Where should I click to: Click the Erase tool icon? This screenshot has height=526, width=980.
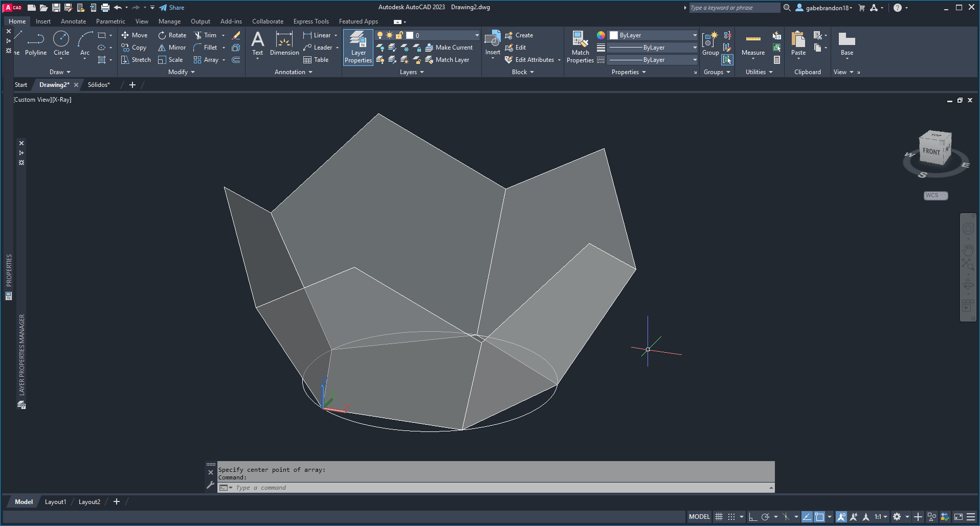coord(236,35)
